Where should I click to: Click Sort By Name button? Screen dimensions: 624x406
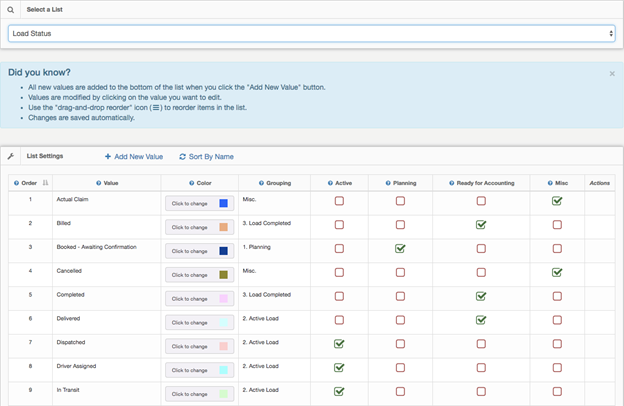206,157
